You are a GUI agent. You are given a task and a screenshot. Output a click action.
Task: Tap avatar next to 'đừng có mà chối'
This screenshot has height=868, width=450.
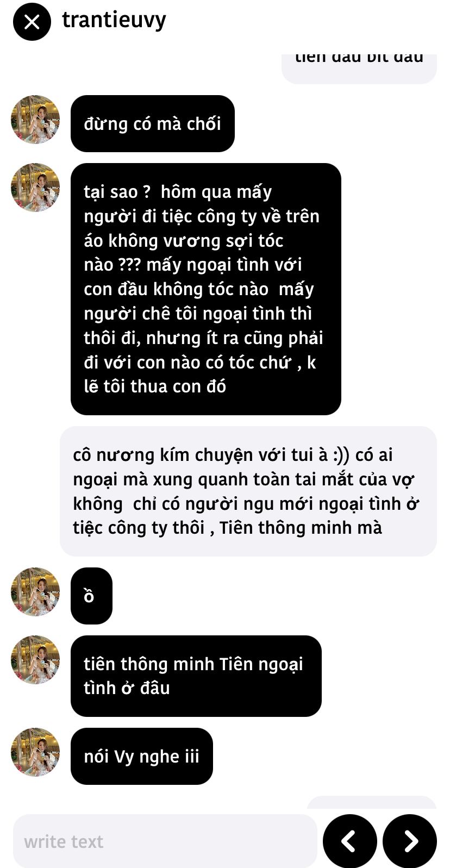point(35,120)
